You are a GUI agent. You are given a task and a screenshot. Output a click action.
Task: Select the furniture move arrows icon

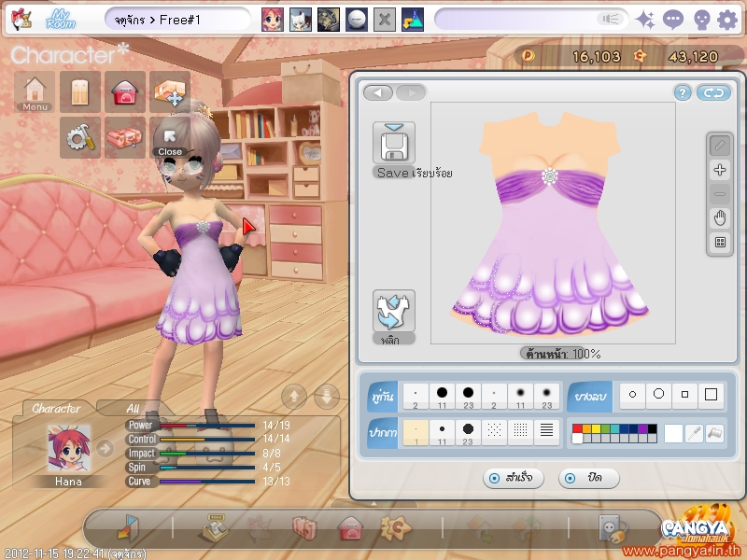(170, 91)
